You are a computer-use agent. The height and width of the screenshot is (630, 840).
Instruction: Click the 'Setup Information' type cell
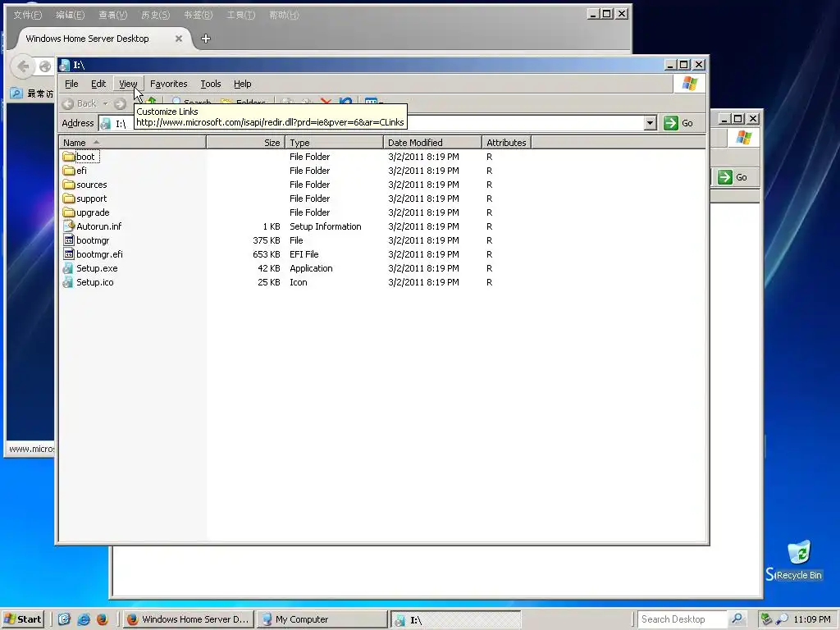point(325,226)
